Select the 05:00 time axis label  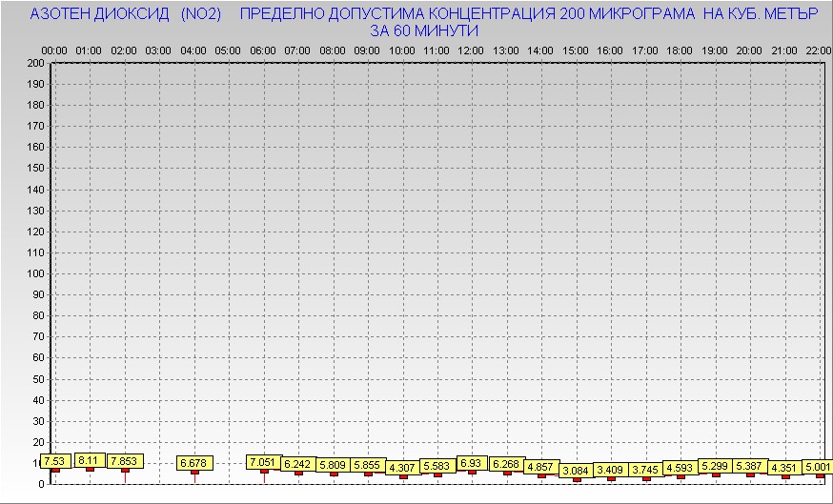pyautogui.click(x=228, y=50)
